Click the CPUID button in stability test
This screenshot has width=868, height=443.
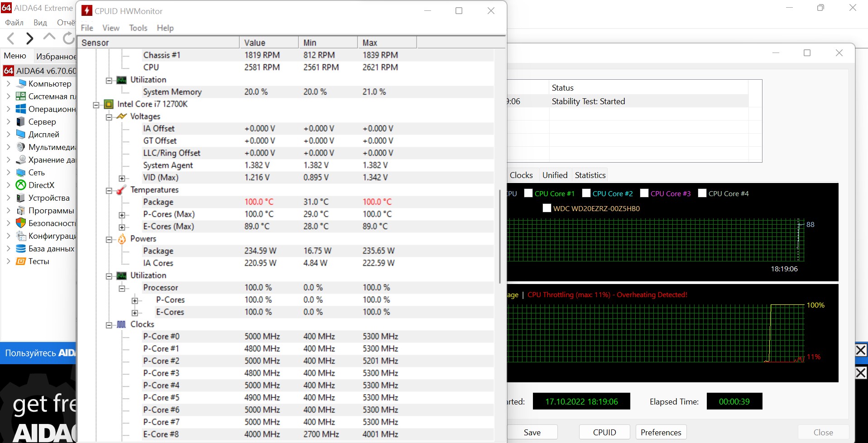point(604,432)
